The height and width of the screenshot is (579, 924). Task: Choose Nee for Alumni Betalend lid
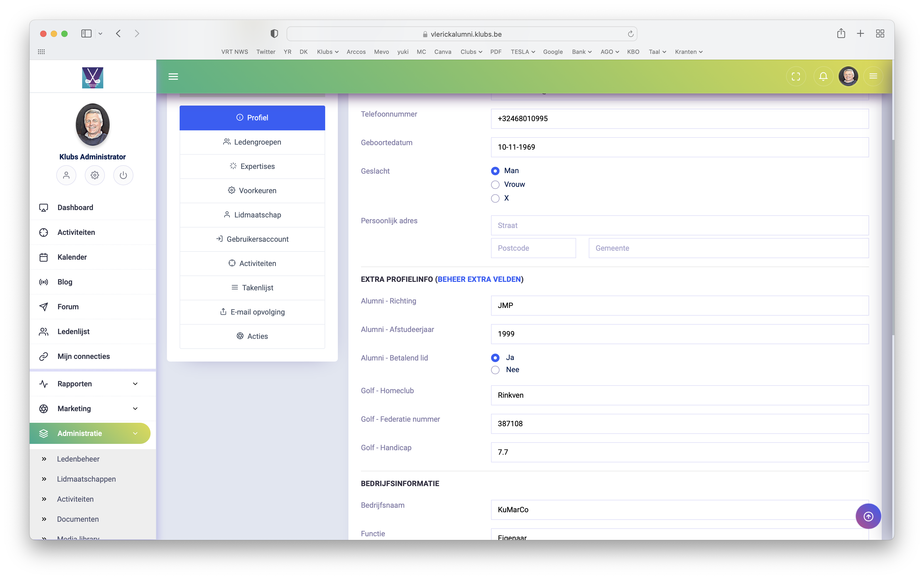click(495, 370)
